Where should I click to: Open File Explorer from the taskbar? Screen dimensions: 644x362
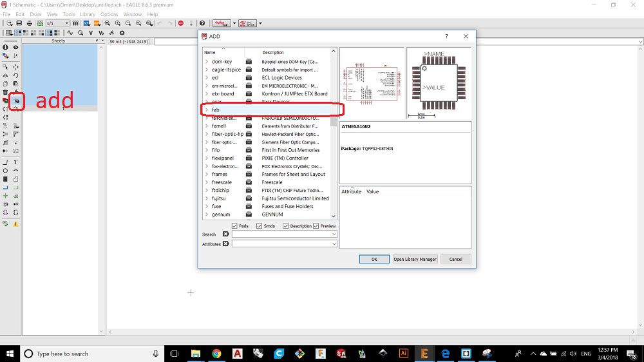coord(196,354)
